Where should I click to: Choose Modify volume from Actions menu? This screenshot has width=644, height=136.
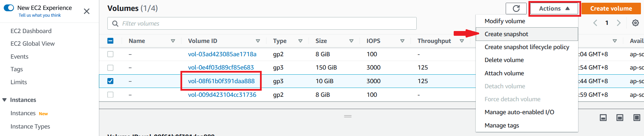coord(527,21)
